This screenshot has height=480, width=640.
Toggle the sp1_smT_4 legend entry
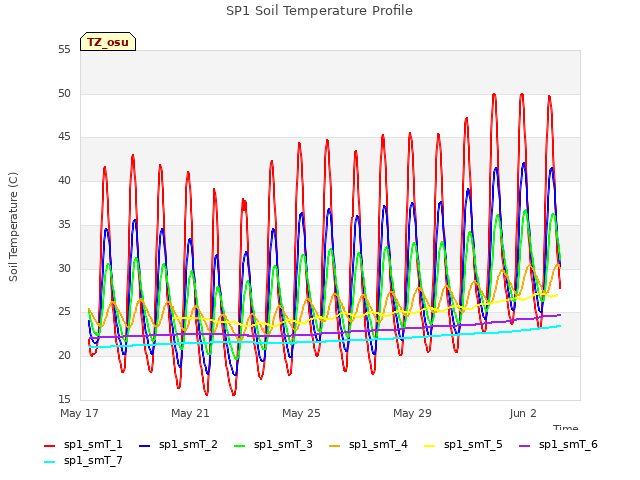pos(368,444)
